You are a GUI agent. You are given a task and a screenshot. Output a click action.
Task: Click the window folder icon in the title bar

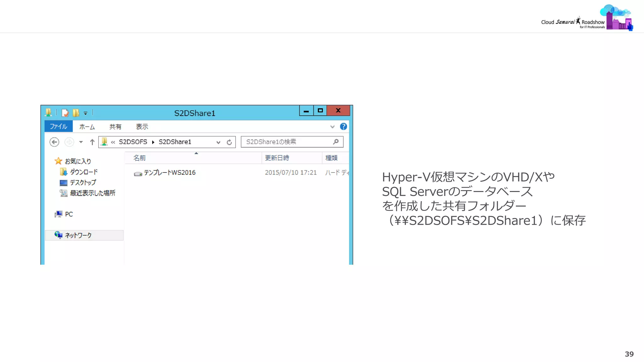[48, 112]
